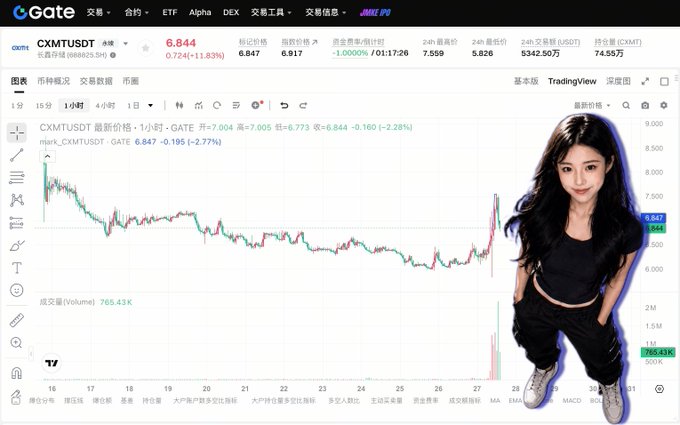Image resolution: width=680 pixels, height=425 pixels.
Task: Activate the zoom in tool
Action: point(16,343)
